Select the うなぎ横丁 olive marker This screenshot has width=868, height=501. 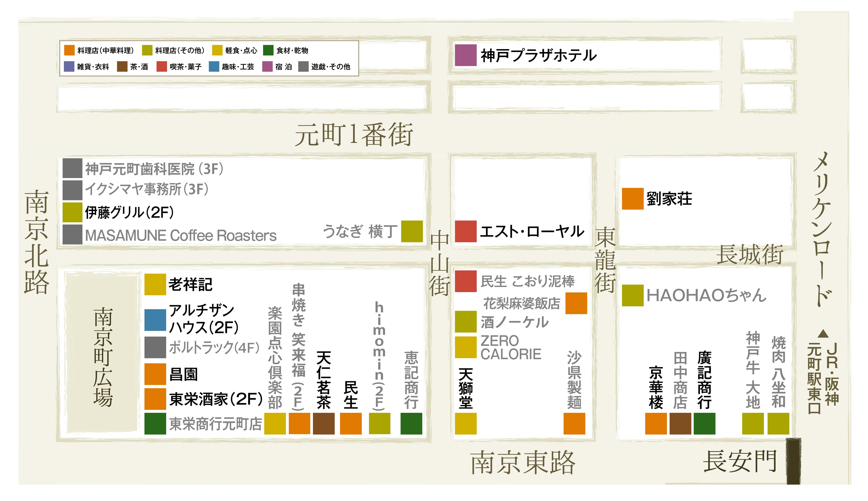(412, 231)
